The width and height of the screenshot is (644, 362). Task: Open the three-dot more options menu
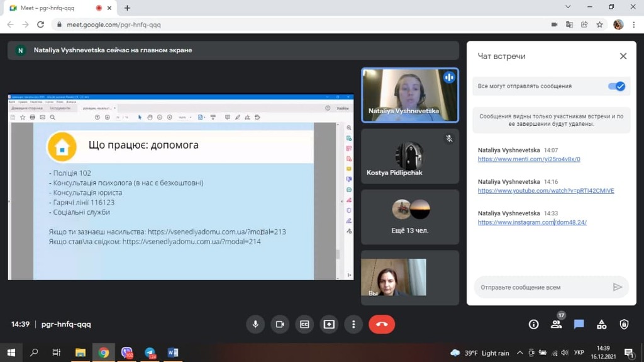(353, 324)
